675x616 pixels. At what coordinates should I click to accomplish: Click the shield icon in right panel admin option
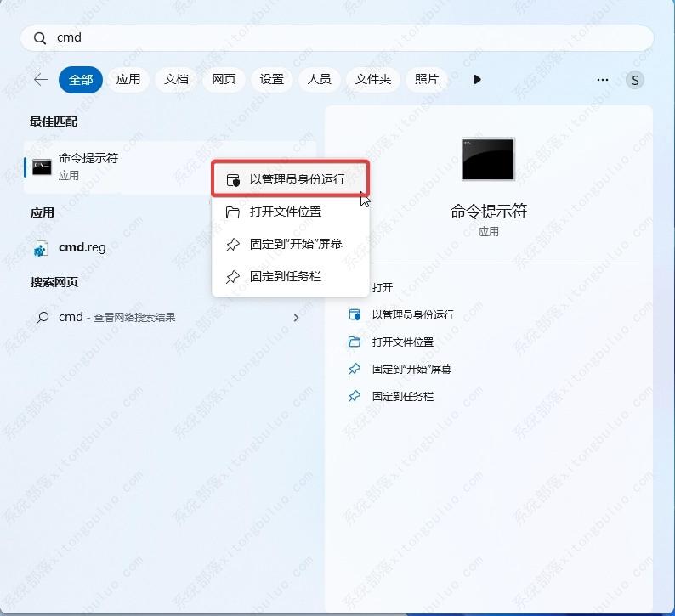click(x=355, y=315)
